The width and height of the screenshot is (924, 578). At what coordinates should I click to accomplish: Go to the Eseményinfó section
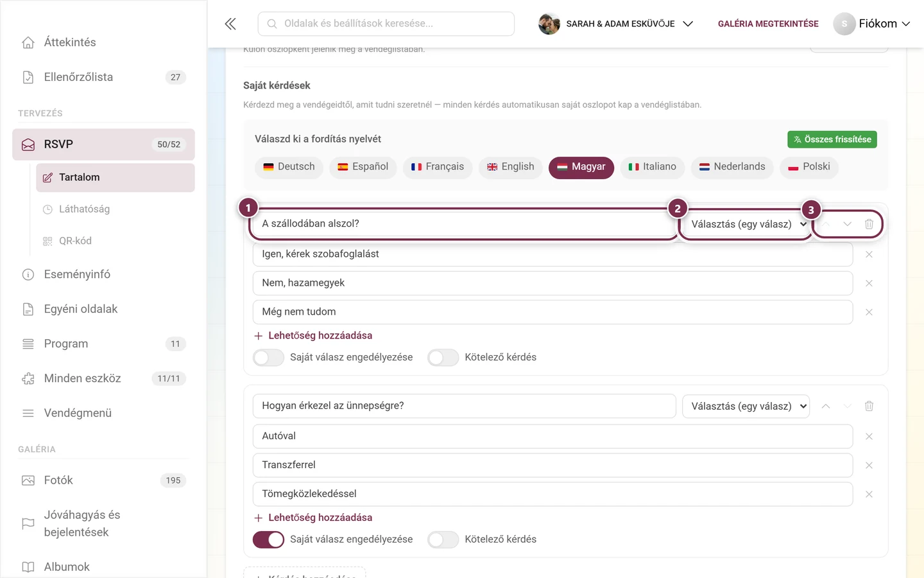(103, 274)
